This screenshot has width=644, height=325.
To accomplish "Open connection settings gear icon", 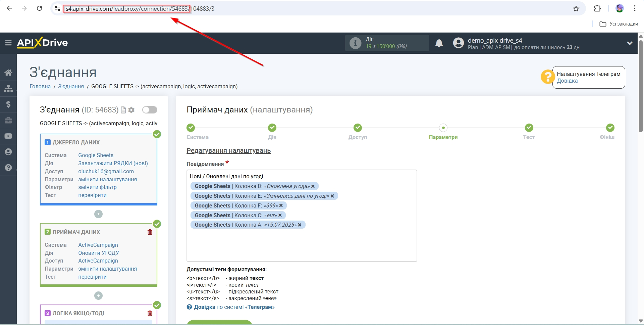I will pyautogui.click(x=131, y=110).
